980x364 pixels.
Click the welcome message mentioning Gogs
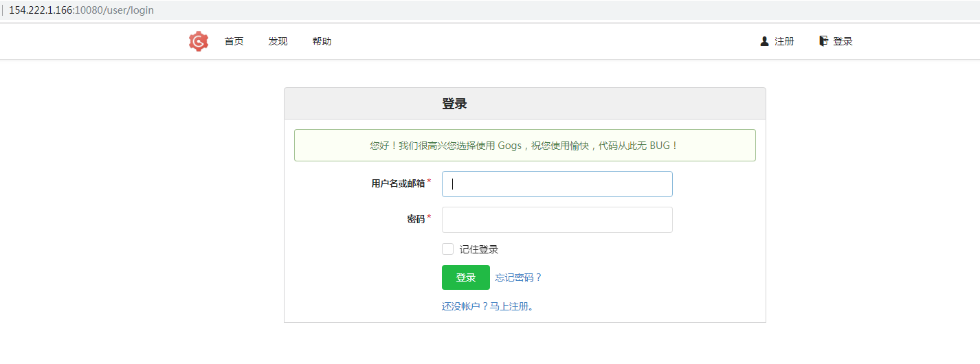click(x=524, y=146)
